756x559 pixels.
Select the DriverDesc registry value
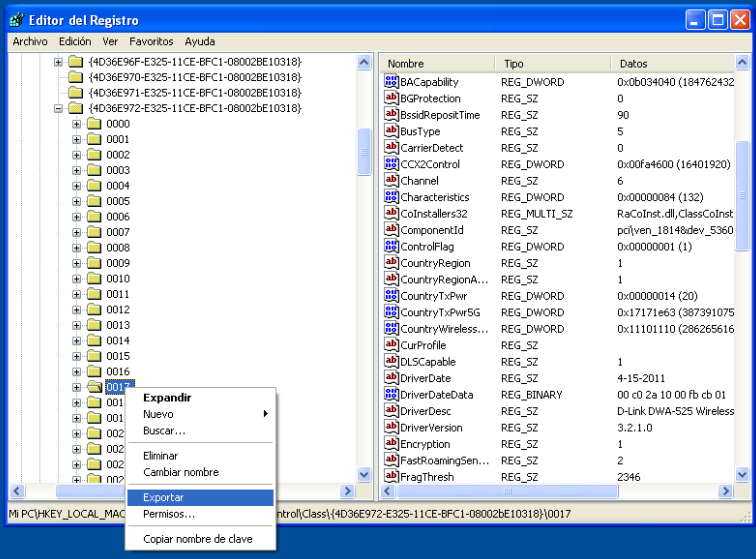point(425,410)
